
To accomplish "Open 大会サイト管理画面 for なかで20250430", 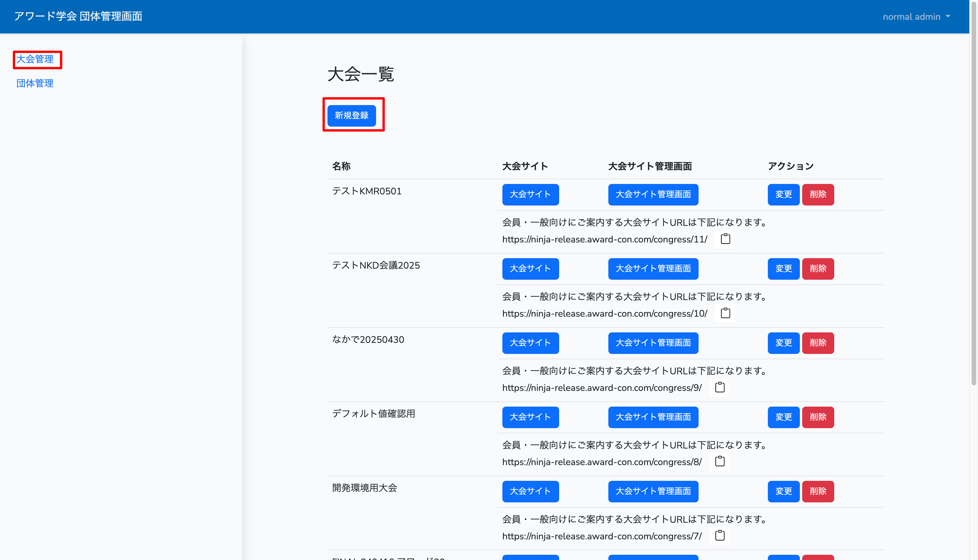I will (x=653, y=343).
